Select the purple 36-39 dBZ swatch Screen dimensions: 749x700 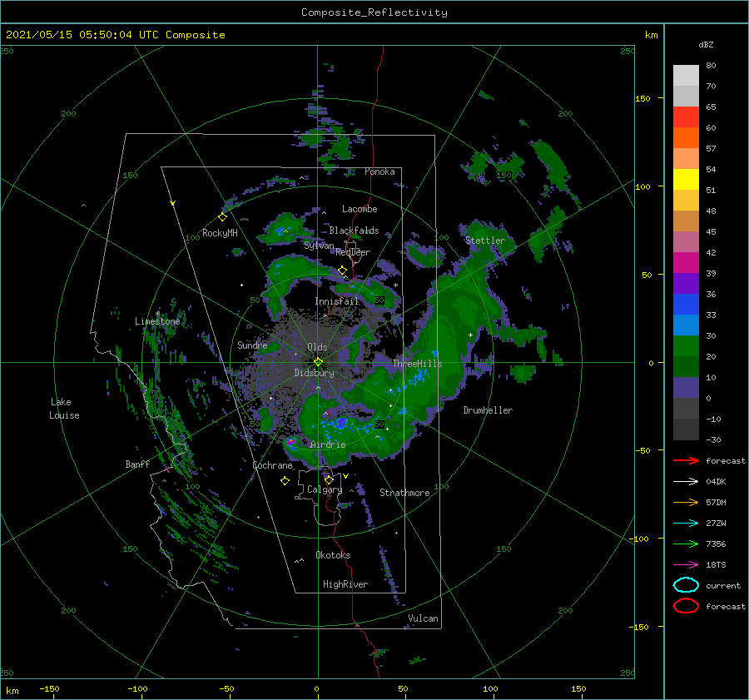[686, 284]
